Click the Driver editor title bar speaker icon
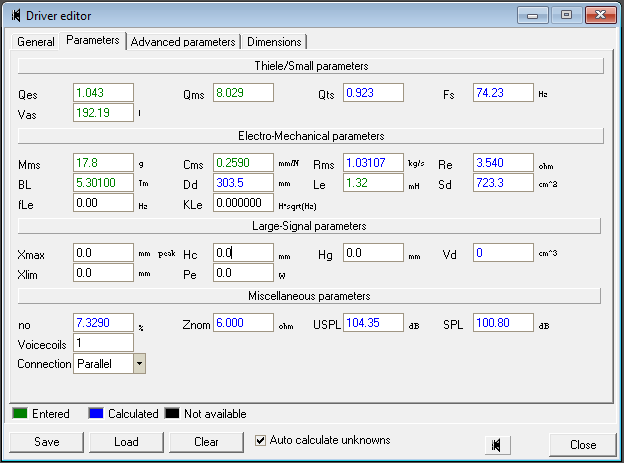 16,16
